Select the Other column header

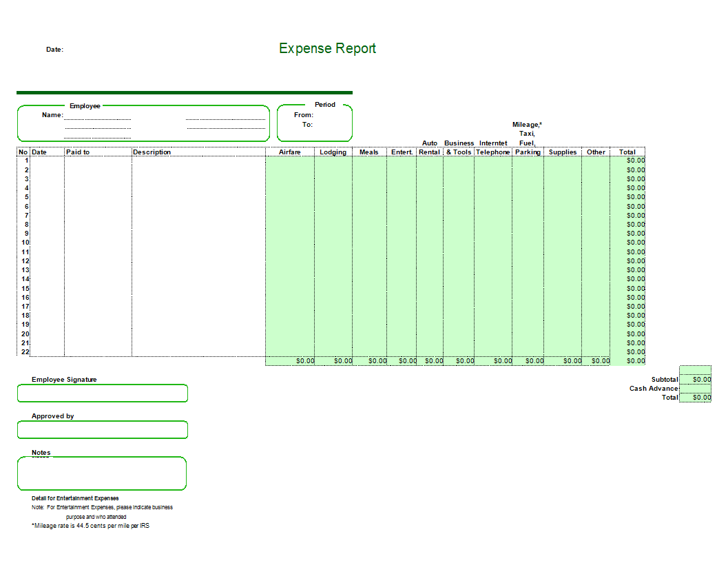[x=596, y=152]
